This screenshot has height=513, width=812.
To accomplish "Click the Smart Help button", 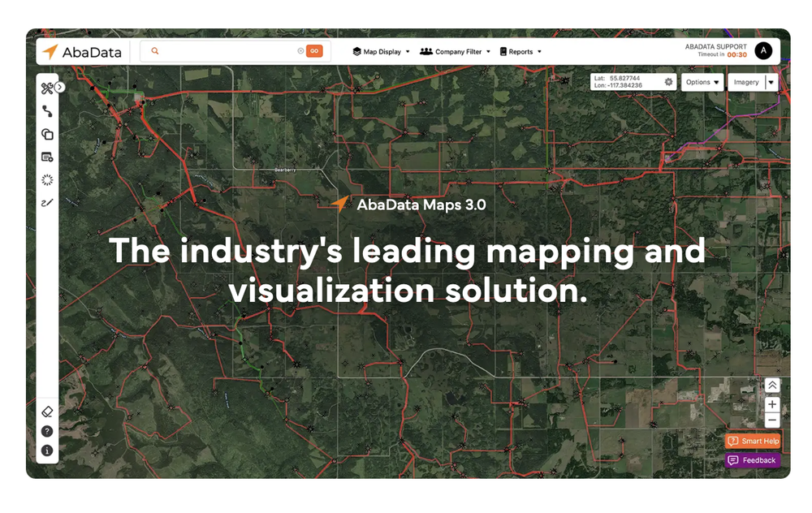I will pyautogui.click(x=753, y=441).
